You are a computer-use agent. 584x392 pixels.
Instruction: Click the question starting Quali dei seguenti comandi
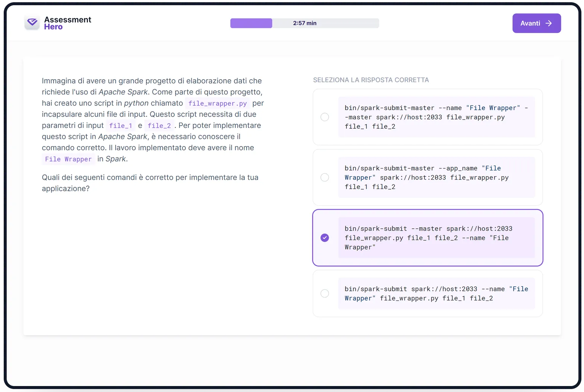point(150,183)
